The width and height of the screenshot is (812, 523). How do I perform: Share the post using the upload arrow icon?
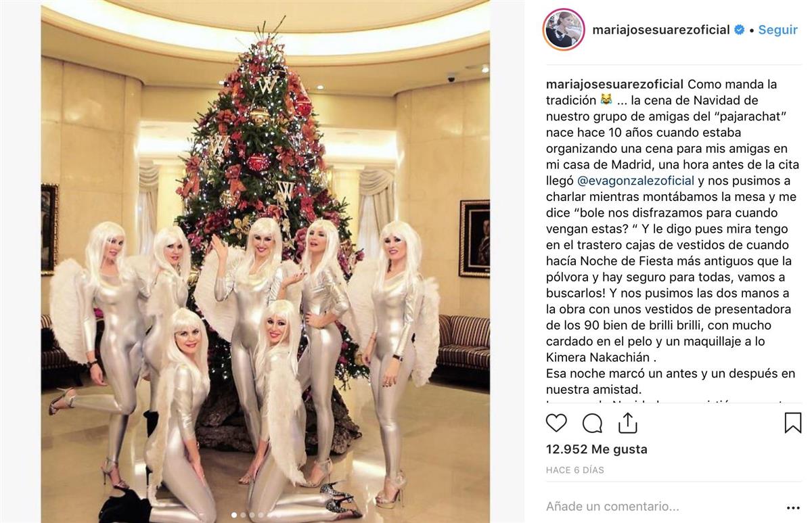pos(628,422)
